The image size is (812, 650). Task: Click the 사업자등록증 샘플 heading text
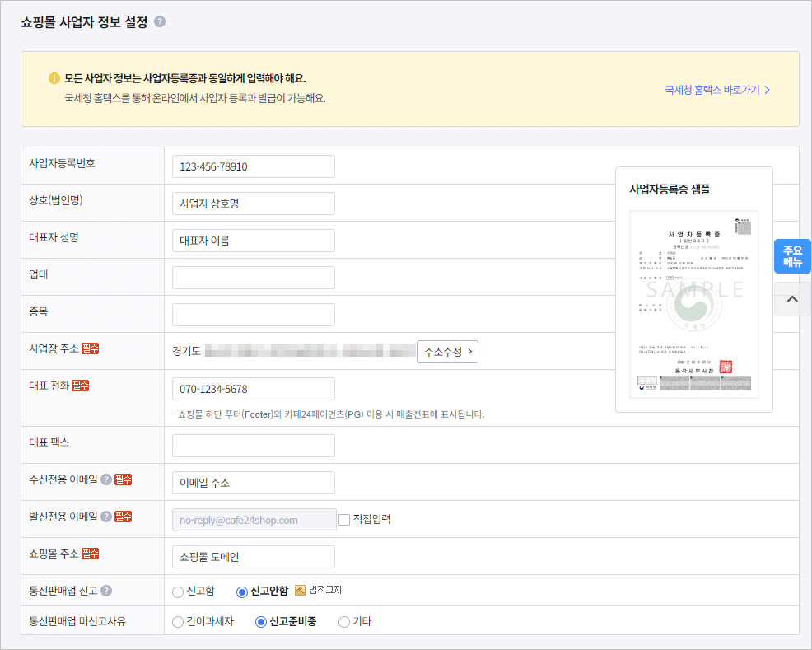point(670,189)
